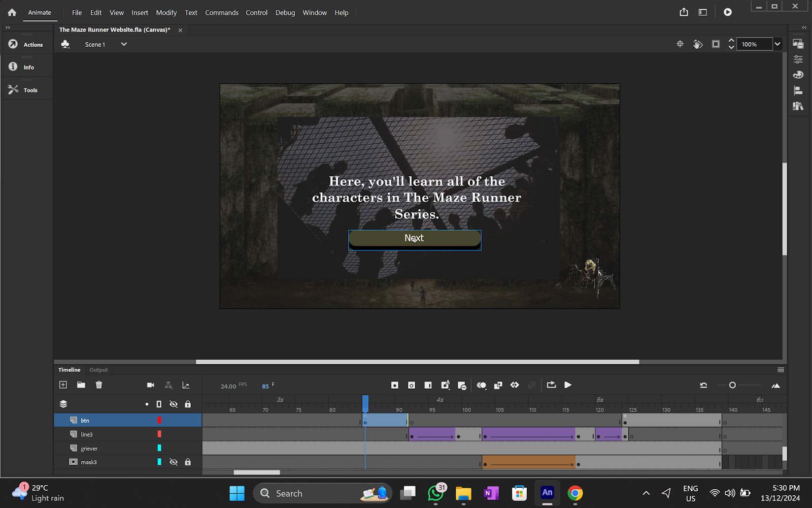Show the hidden mask3 layer
The image size is (812, 508).
(x=174, y=462)
